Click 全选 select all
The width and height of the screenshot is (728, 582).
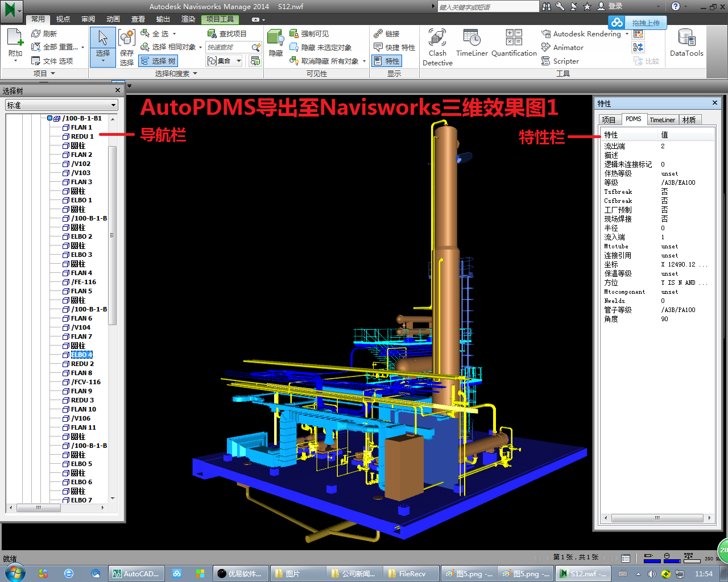[158, 34]
